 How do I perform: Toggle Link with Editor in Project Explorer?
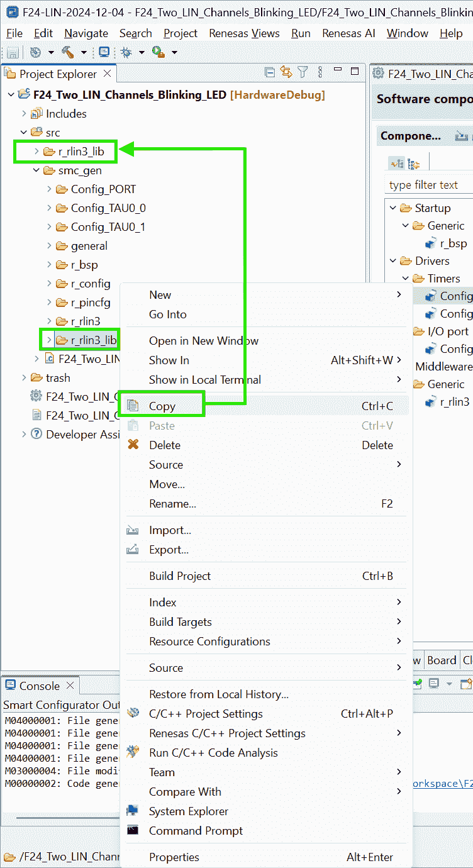click(286, 73)
